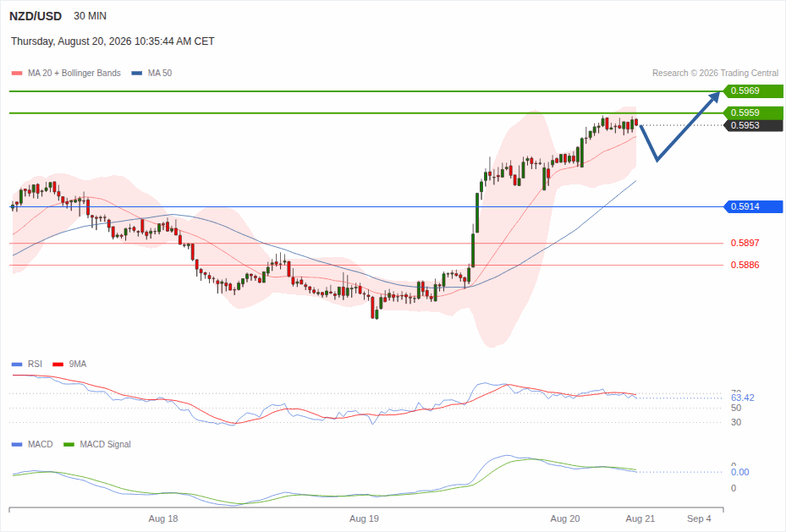Click the MACD legend color swatch
Viewport: 786px width, 532px height.
click(17, 444)
